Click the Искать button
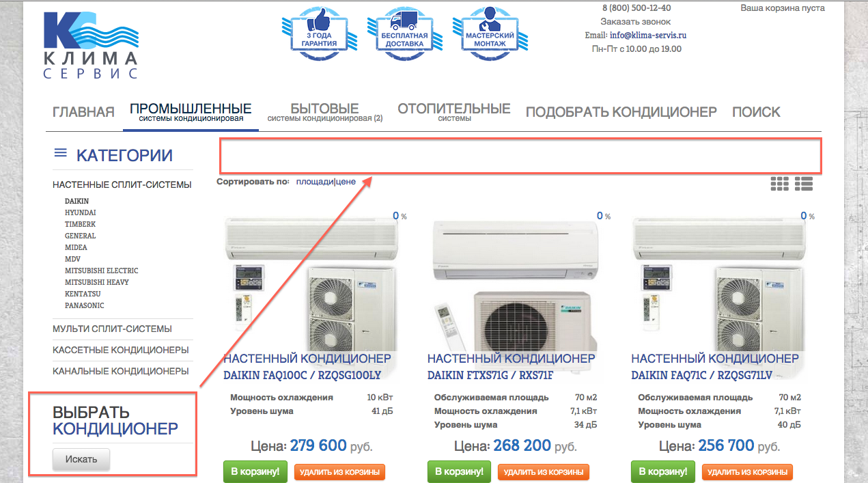Viewport: 868px width, 483px height. tap(81, 459)
